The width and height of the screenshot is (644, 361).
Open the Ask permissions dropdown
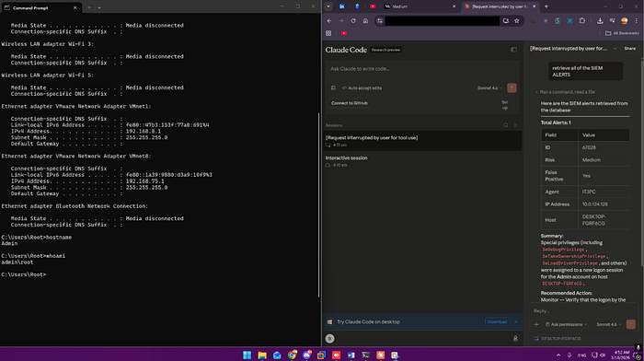[x=567, y=324]
